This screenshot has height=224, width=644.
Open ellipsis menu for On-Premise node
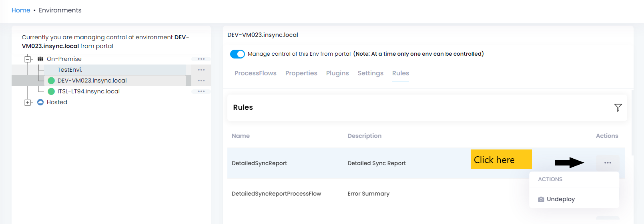tap(201, 59)
